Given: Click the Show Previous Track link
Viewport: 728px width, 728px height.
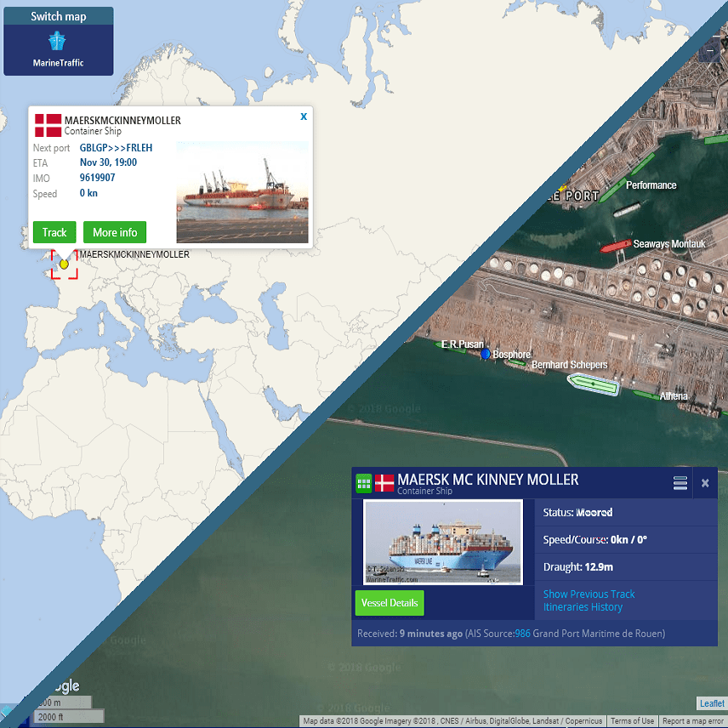Looking at the screenshot, I should (x=589, y=594).
